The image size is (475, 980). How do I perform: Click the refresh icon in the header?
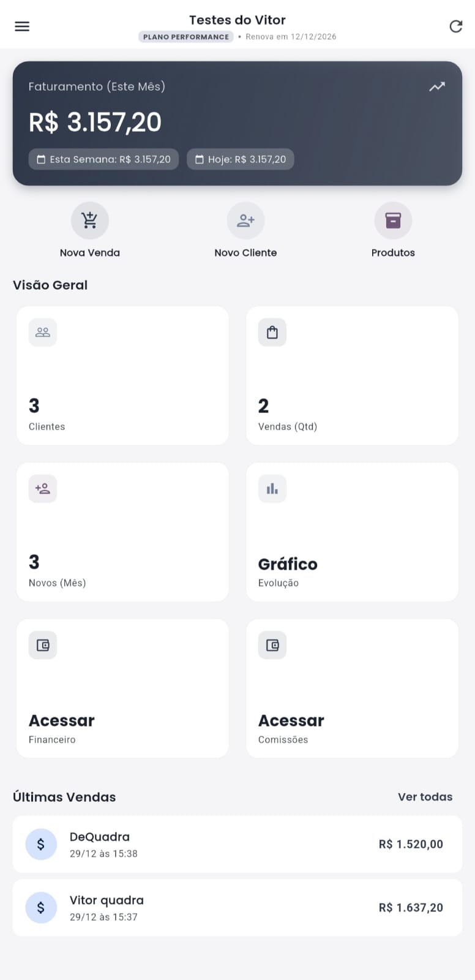tap(455, 26)
